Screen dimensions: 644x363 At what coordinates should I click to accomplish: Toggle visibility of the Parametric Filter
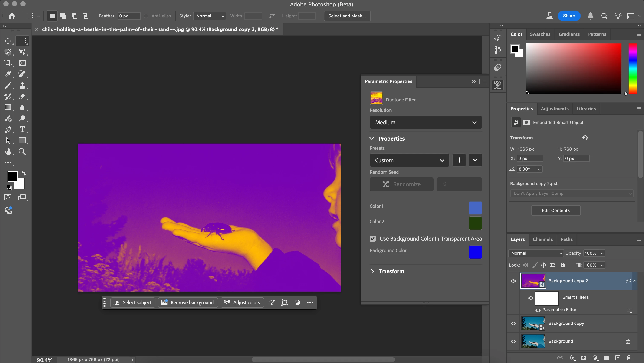[x=538, y=310]
